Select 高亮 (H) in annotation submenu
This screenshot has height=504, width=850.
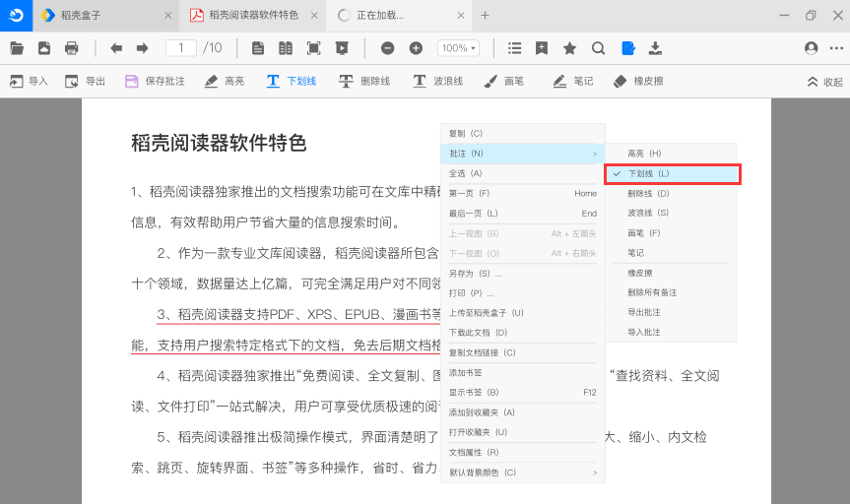[671, 154]
